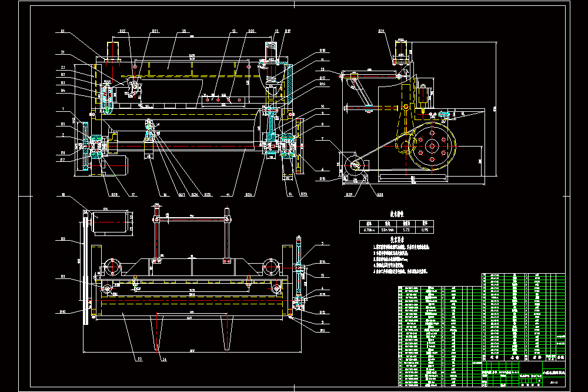The width and height of the screenshot is (588, 392).
Task: Select part number 22 label
Action: click(63, 68)
